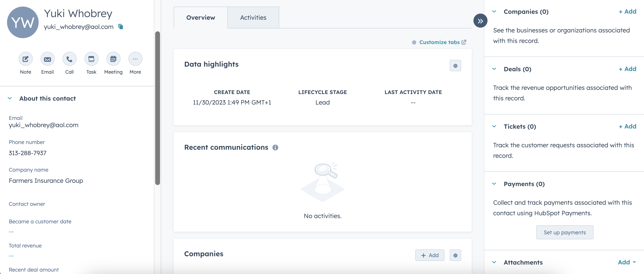
Task: Collapse the Deals section
Action: [x=494, y=69]
